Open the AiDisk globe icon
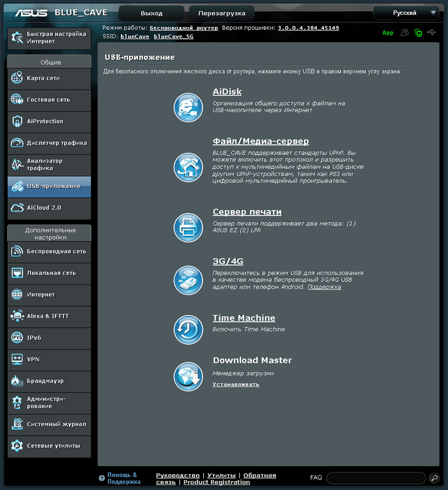Viewport: 448px width, 490px height. point(188,108)
